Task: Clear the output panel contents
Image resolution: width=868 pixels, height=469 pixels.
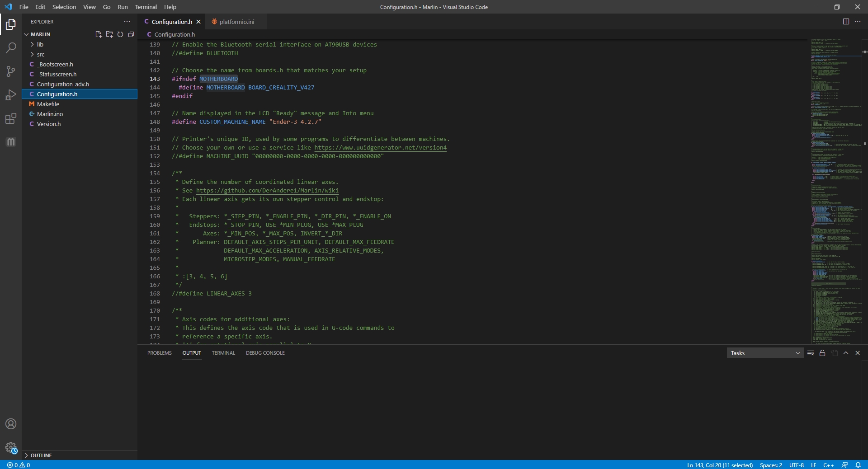Action: pyautogui.click(x=811, y=353)
